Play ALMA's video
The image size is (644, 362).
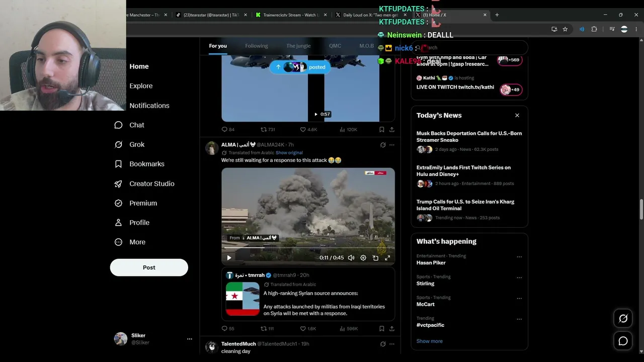coord(229,258)
